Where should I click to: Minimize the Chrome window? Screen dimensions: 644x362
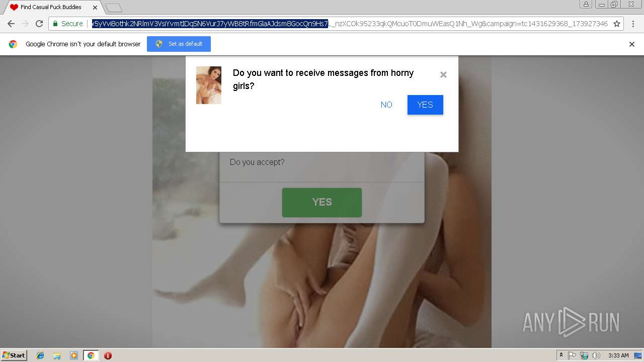[x=601, y=4]
